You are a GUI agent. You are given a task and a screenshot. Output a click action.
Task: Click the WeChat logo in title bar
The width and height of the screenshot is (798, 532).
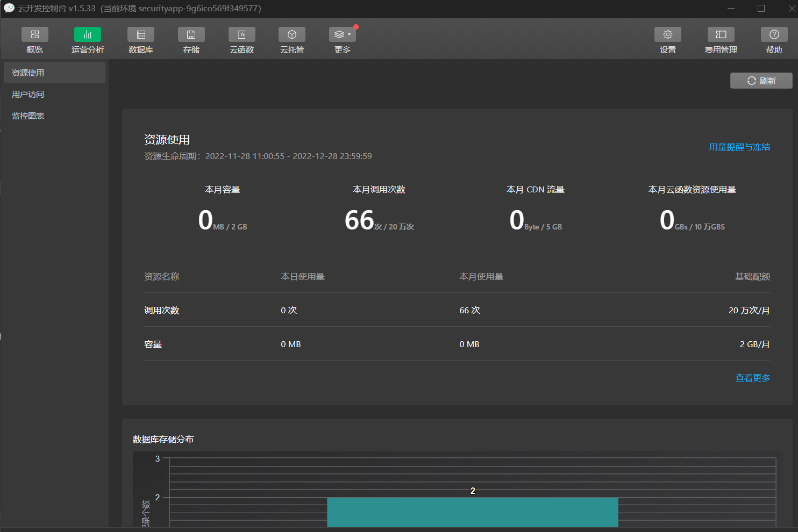coord(9,8)
